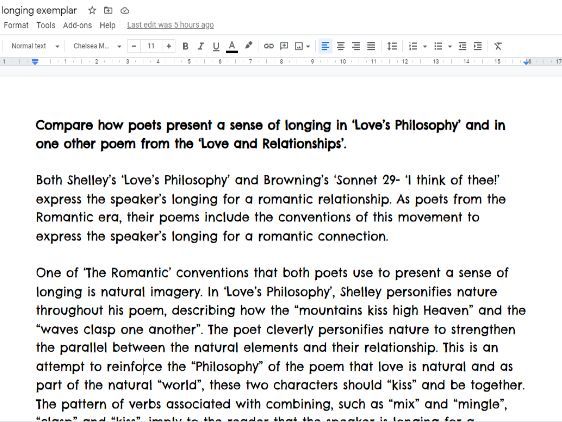This screenshot has width=562, height=422.
Task: Move document with the folder icon
Action: pyautogui.click(x=108, y=10)
